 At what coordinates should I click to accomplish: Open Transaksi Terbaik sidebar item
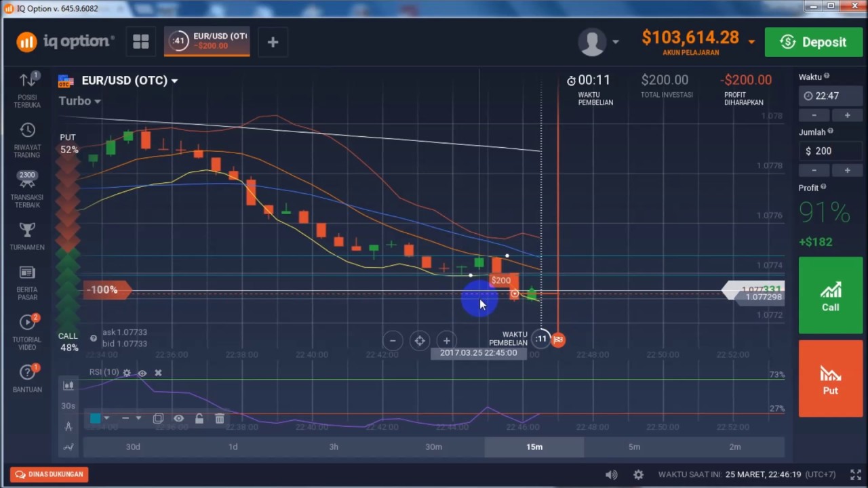[x=27, y=190]
